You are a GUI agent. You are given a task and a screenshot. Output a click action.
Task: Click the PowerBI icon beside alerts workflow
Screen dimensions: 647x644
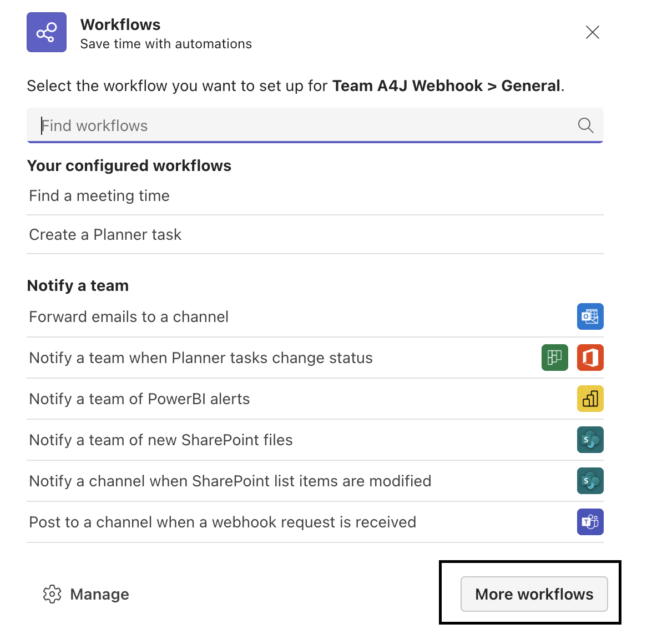[x=590, y=399]
